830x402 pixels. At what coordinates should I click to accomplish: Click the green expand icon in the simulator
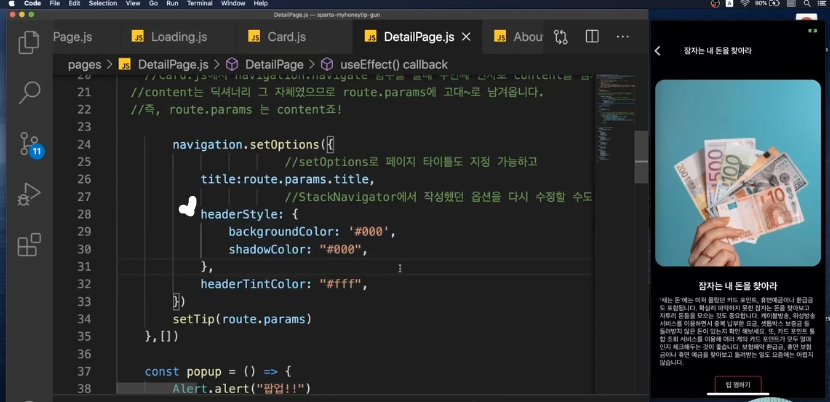click(813, 31)
